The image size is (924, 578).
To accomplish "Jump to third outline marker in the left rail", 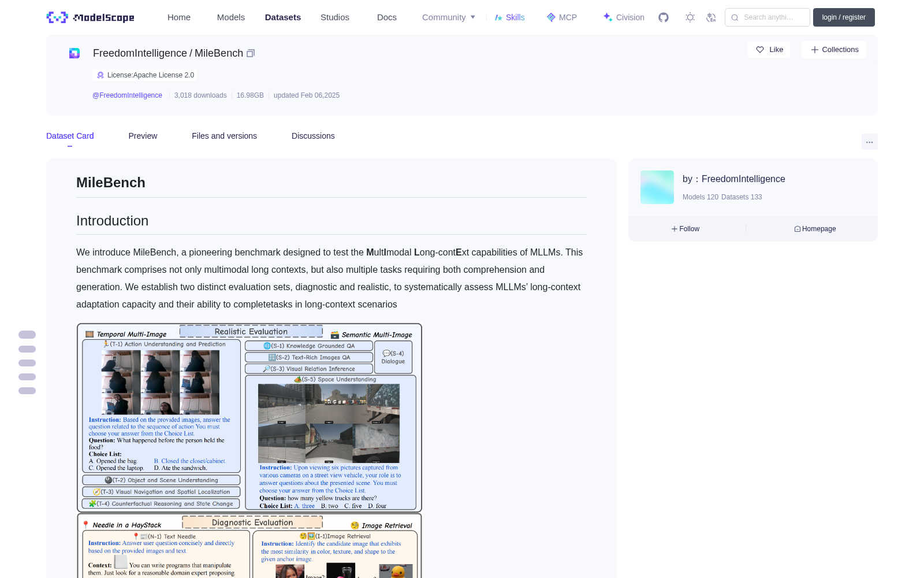I will click(27, 363).
